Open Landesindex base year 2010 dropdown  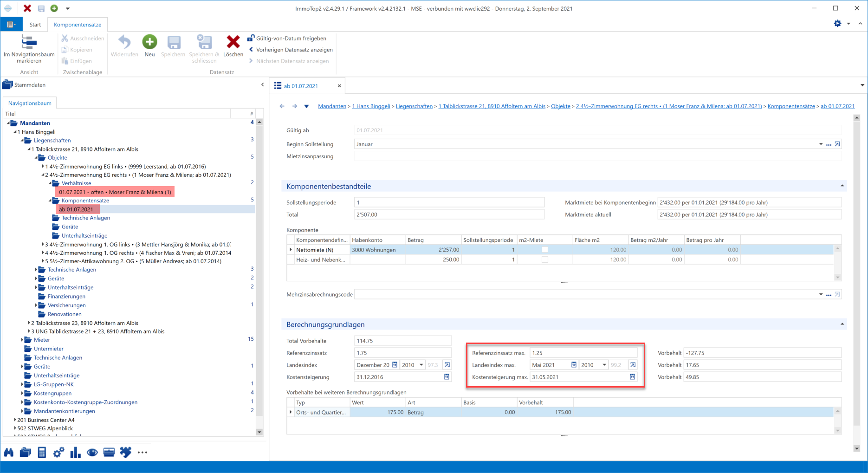pyautogui.click(x=421, y=365)
